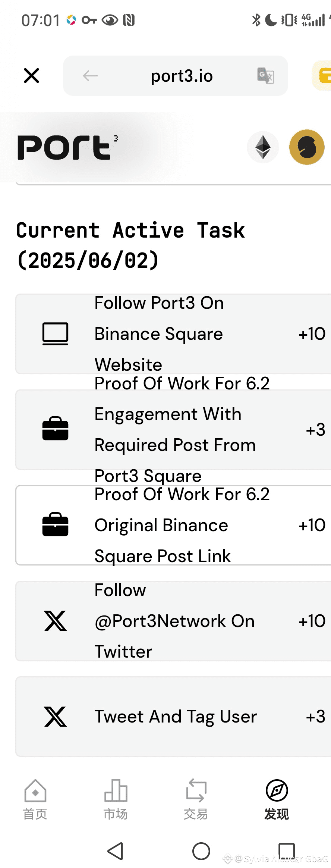Tap the port3.io address bar

(176, 76)
